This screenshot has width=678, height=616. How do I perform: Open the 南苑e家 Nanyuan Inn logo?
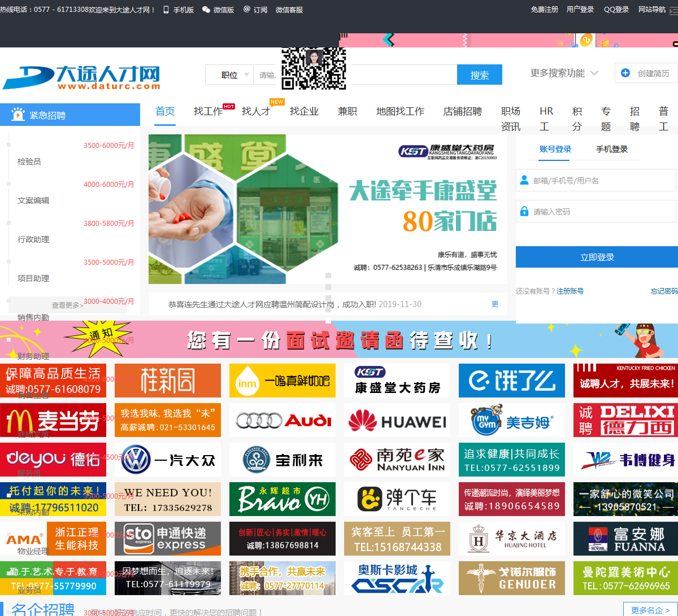pyautogui.click(x=397, y=460)
